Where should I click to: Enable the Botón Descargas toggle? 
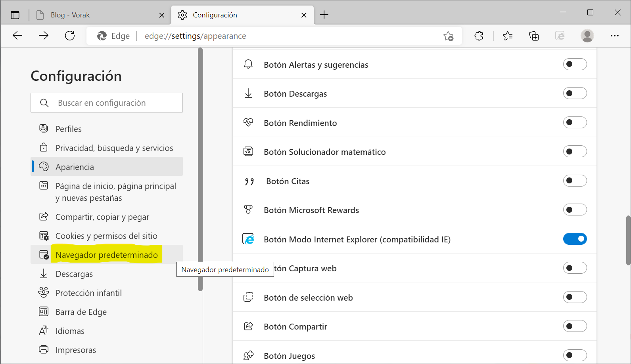click(x=575, y=93)
